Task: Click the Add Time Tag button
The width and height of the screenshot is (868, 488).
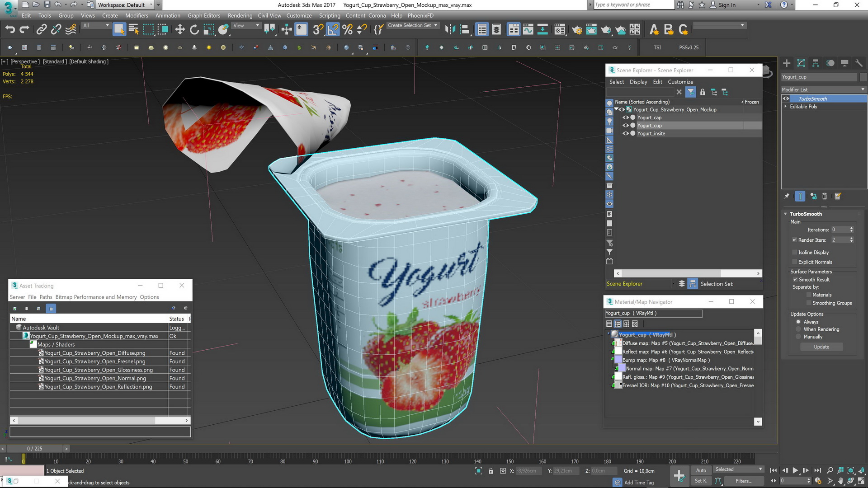Action: [639, 483]
